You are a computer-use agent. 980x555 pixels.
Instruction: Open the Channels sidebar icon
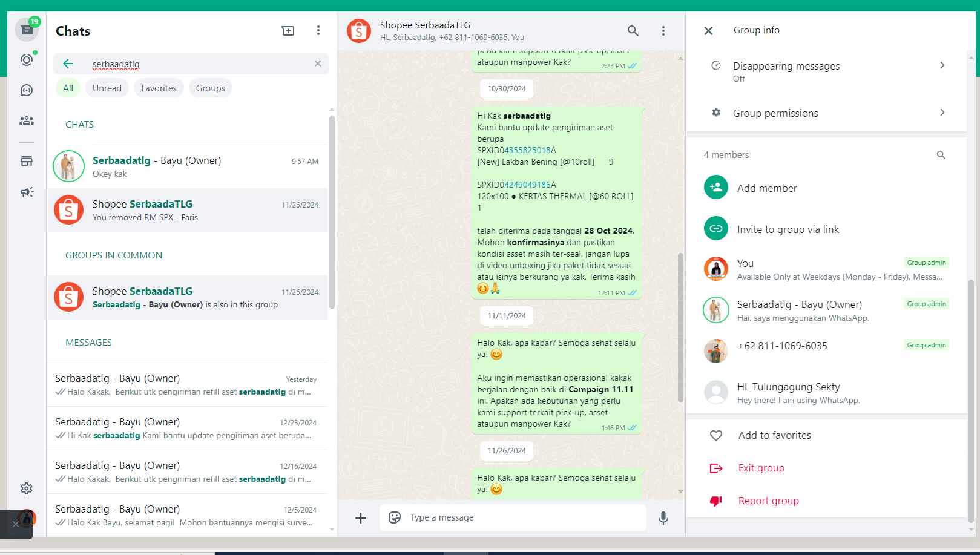(x=27, y=90)
